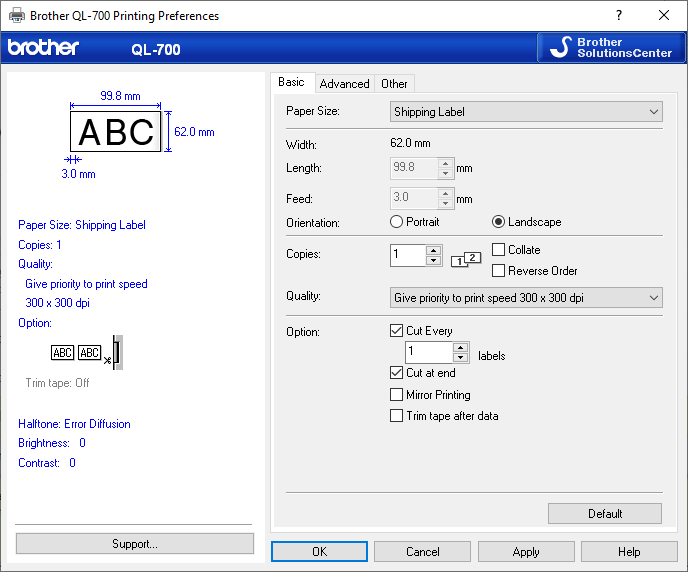Click the printer icon in the title bar
The width and height of the screenshot is (688, 572).
coord(17,16)
